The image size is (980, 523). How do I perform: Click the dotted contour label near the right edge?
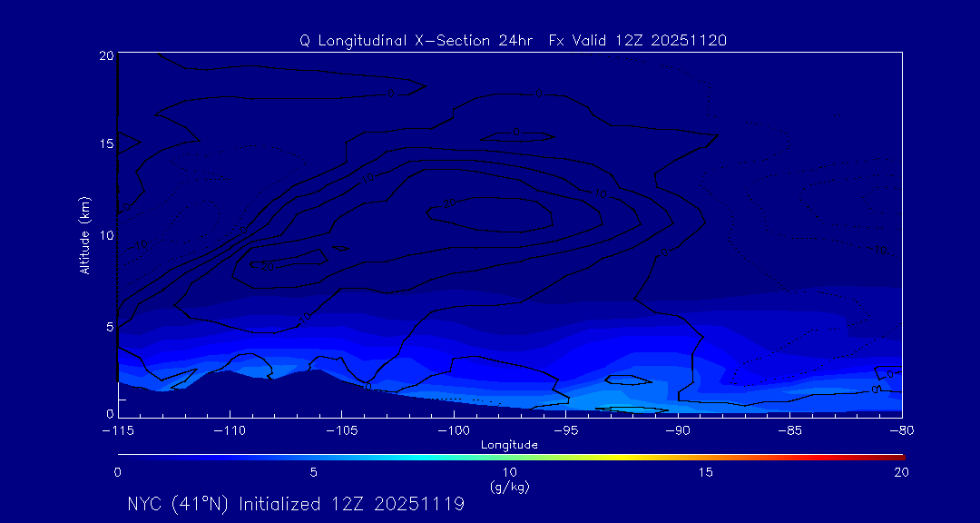[878, 251]
